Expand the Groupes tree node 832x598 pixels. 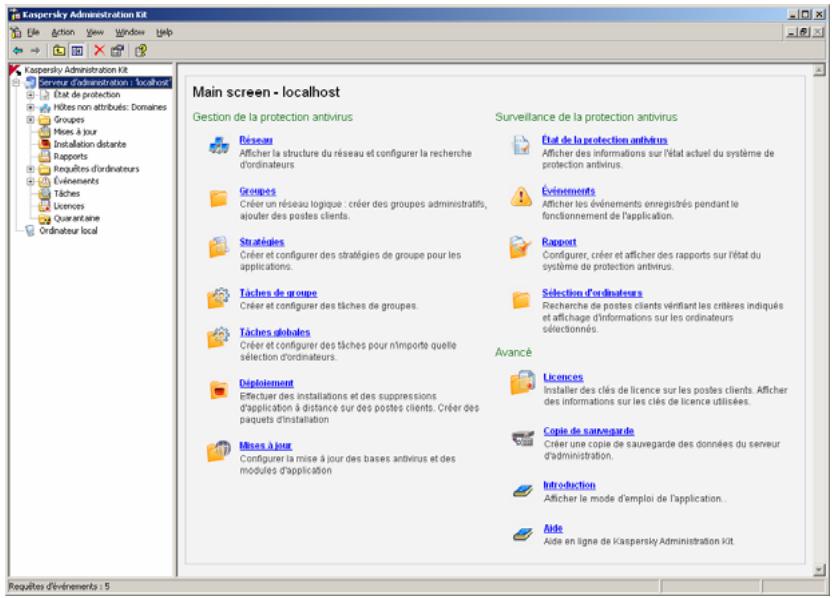pyautogui.click(x=30, y=119)
